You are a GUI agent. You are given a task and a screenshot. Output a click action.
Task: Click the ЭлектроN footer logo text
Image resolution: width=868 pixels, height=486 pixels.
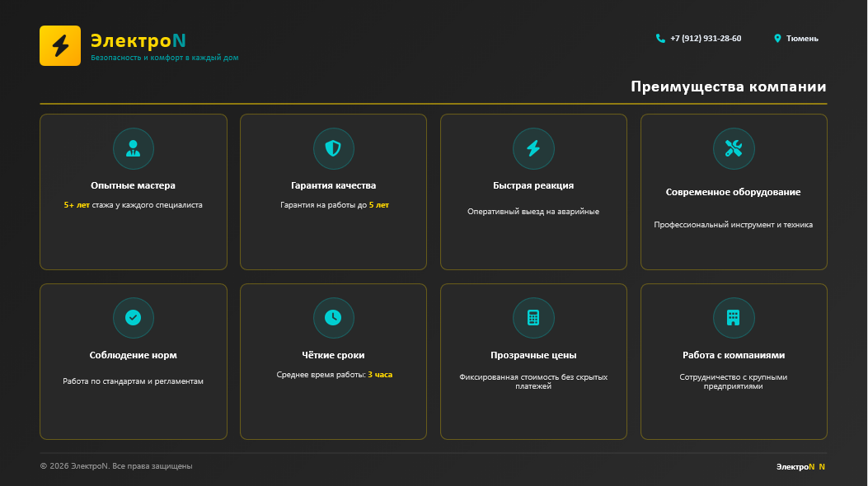[800, 467]
